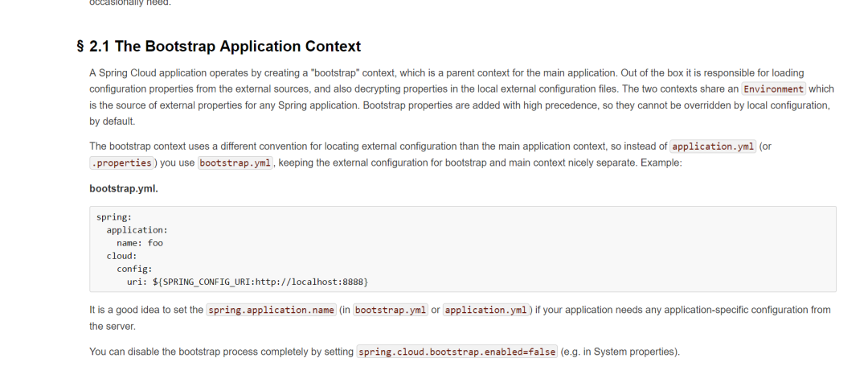Screen dimensions: 868x383
Task: Click the "name: foo" line in the code
Action: 140,243
